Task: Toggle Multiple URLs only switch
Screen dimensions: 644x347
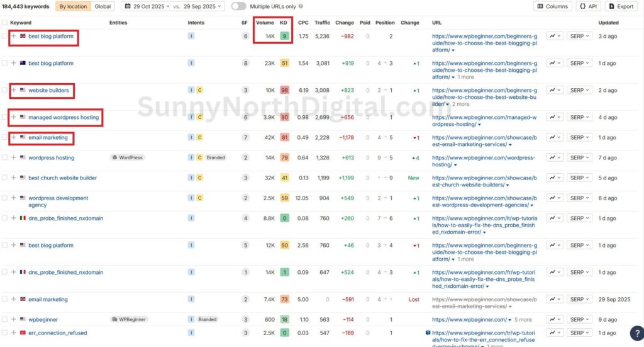Action: (x=238, y=6)
